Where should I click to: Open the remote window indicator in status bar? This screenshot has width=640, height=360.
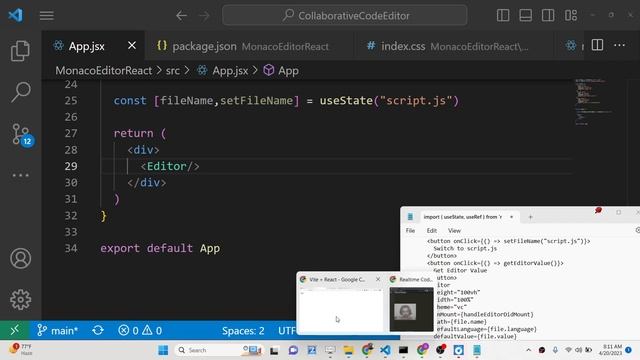point(14,330)
